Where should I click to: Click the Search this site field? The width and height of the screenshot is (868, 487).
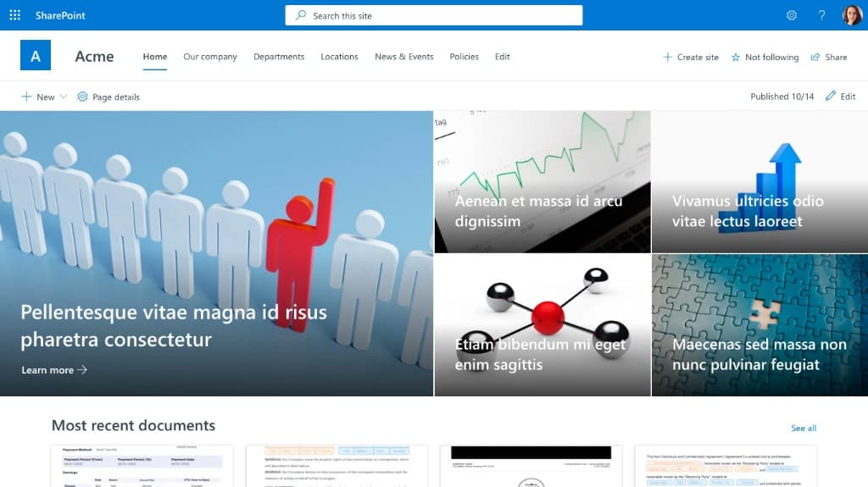[x=433, y=15]
